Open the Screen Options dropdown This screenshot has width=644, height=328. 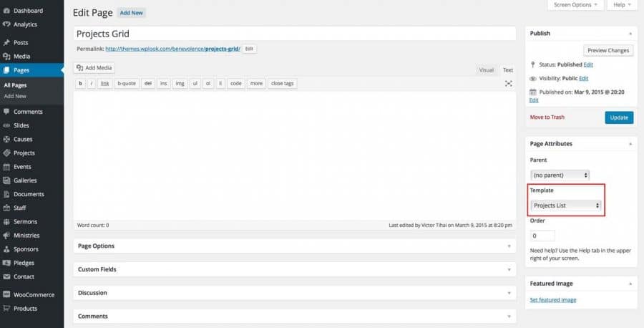tap(576, 5)
